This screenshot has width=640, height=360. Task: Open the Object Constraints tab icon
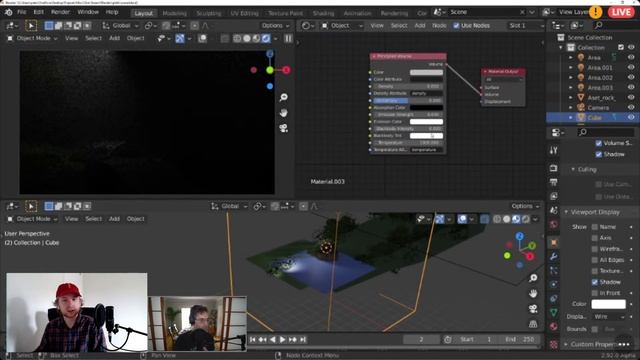click(x=553, y=298)
